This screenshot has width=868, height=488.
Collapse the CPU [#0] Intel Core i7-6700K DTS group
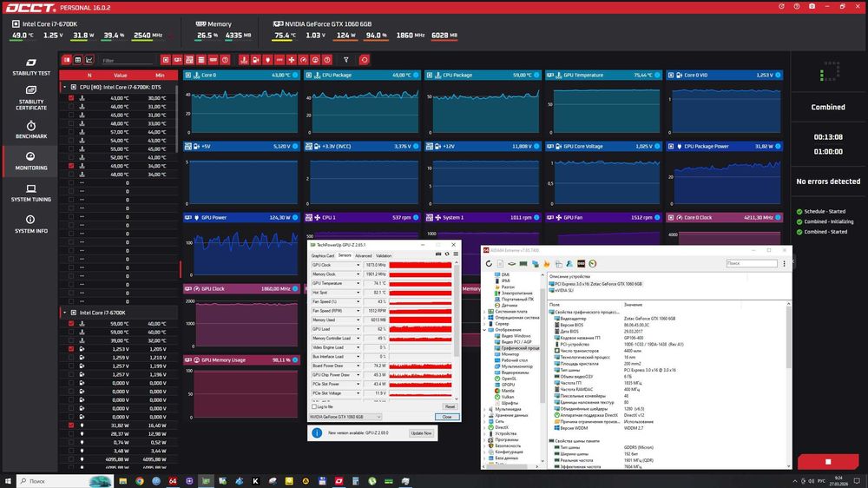[x=64, y=87]
